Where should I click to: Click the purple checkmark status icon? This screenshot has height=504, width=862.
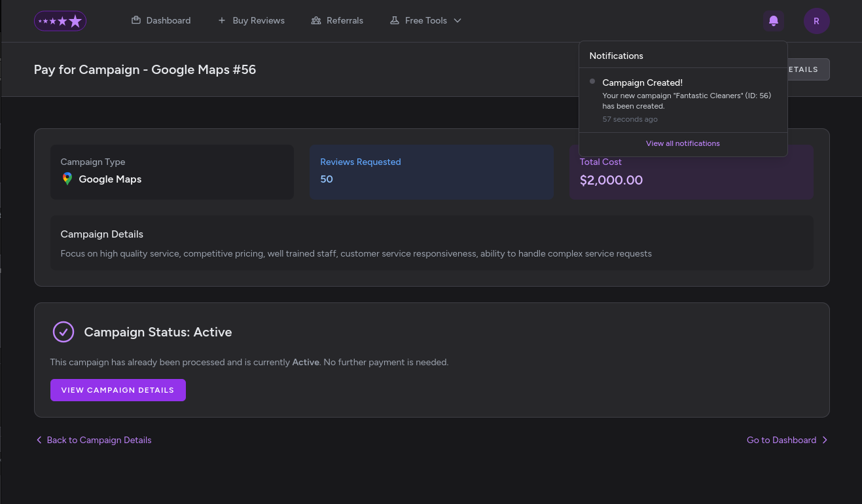63,332
